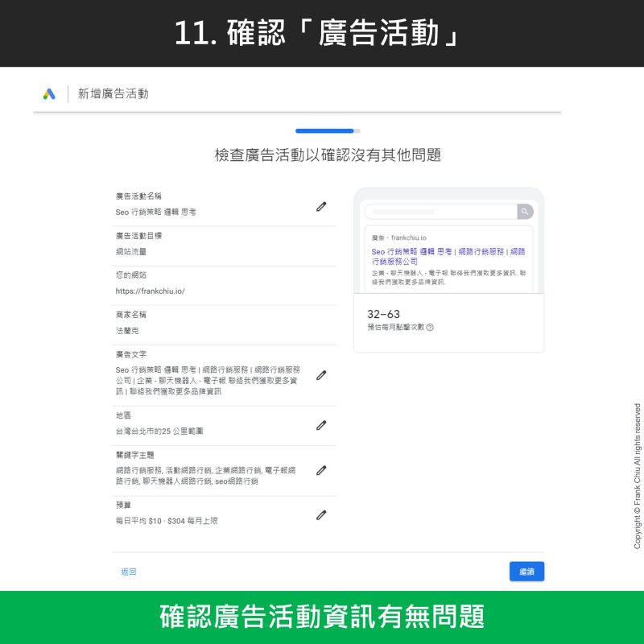This screenshot has width=644, height=644.
Task: Open editor for 關鍵字主題 via pencil
Action: pos(321,470)
